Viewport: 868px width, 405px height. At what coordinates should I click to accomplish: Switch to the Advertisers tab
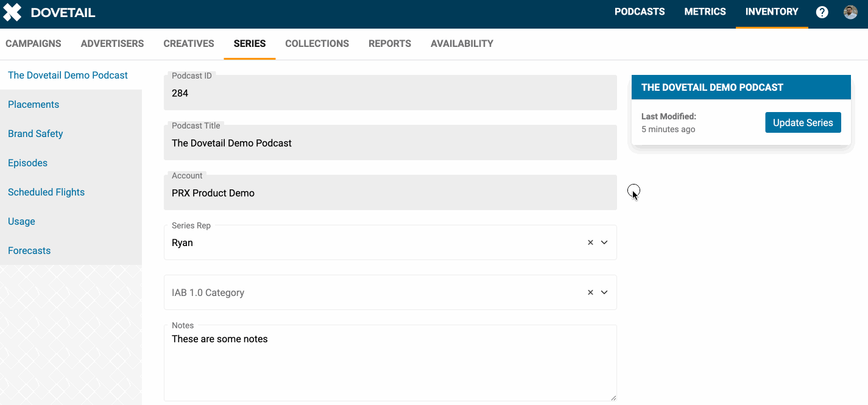coord(113,44)
